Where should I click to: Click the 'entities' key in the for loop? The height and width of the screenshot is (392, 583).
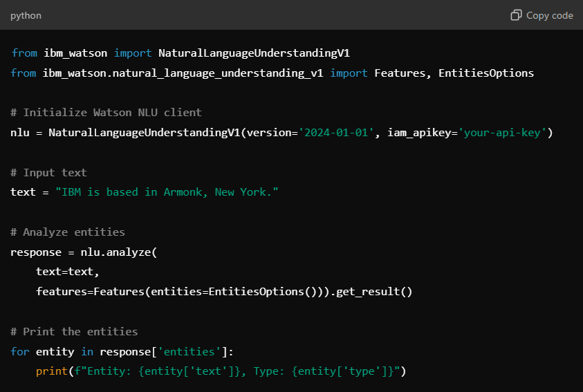(189, 351)
